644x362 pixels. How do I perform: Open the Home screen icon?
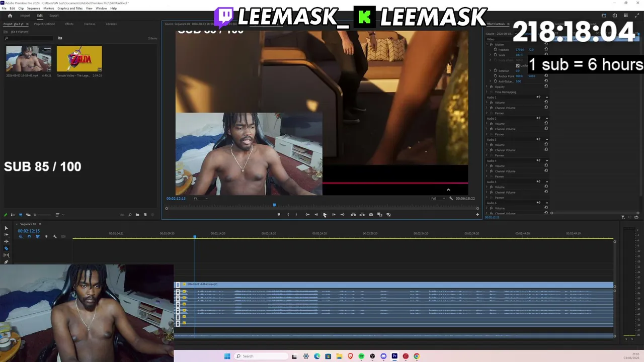pyautogui.click(x=10, y=16)
